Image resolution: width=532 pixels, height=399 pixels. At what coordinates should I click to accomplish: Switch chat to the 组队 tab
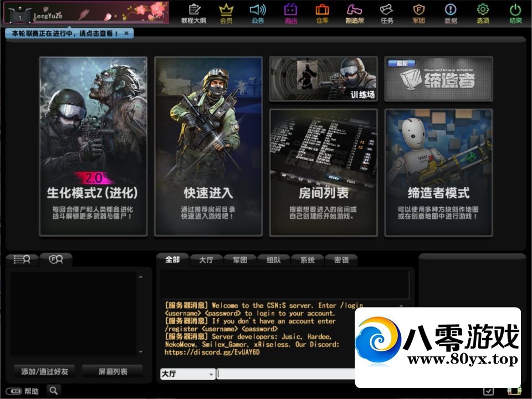click(273, 260)
